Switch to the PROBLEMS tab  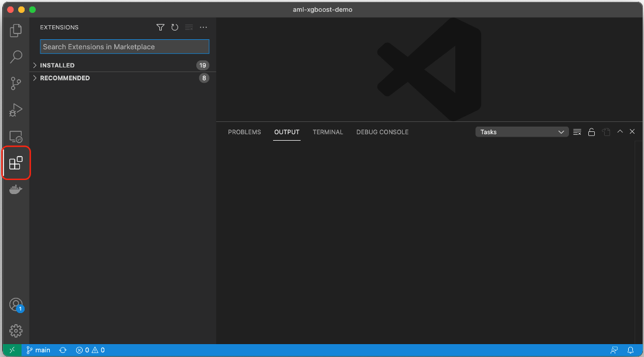(244, 132)
